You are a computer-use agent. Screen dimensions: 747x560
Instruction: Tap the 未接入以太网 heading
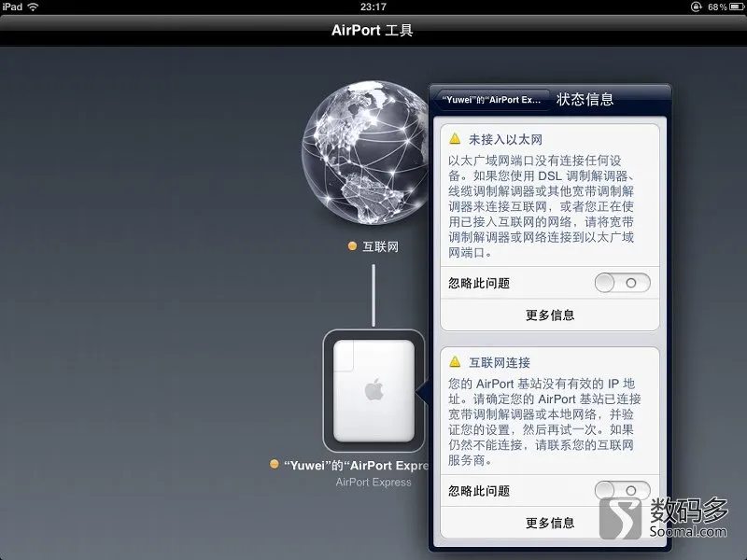(x=505, y=139)
